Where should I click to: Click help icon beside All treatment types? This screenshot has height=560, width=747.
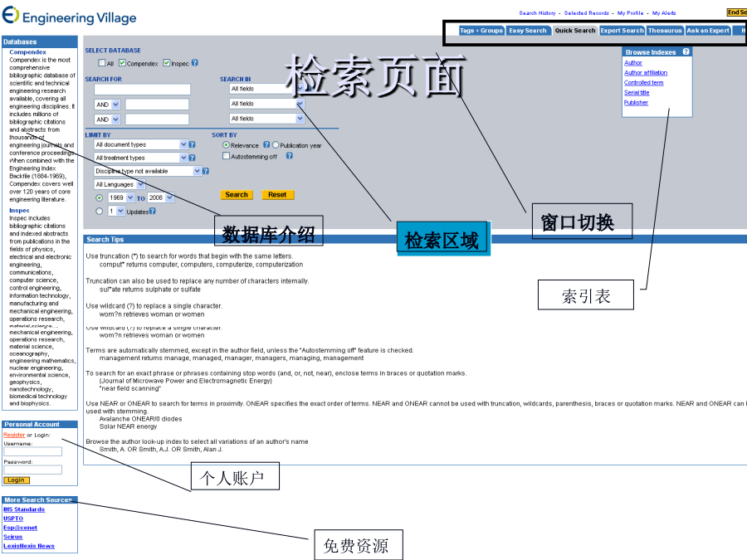(x=192, y=158)
